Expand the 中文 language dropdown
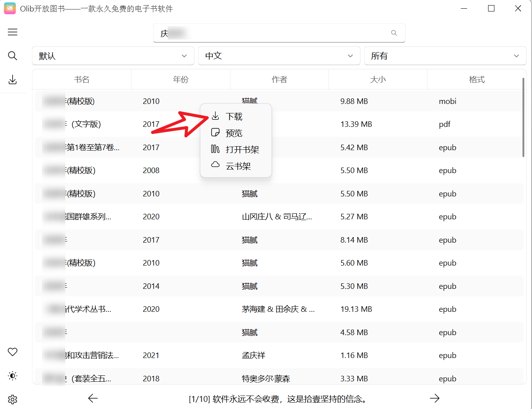This screenshot has width=532, height=409. 279,56
